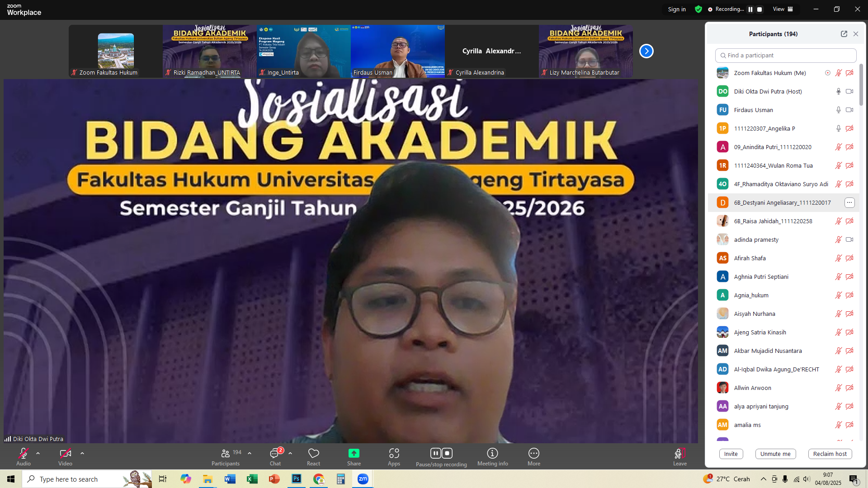Open Excel from the taskbar
This screenshot has width=868, height=488.
[252, 479]
